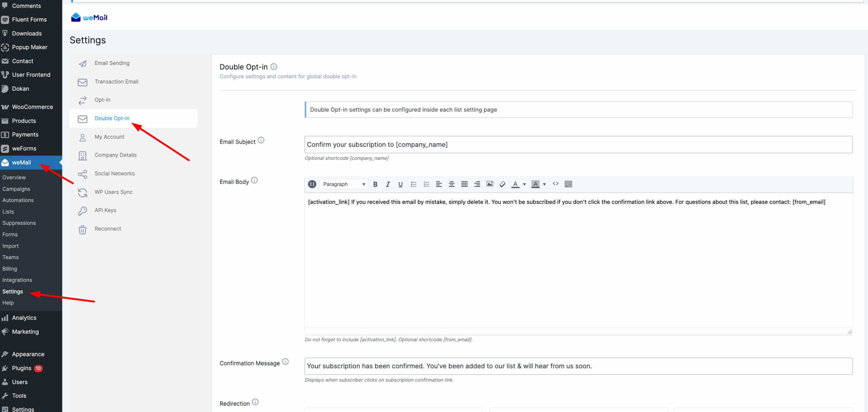Select the API Keys settings tab

point(105,210)
